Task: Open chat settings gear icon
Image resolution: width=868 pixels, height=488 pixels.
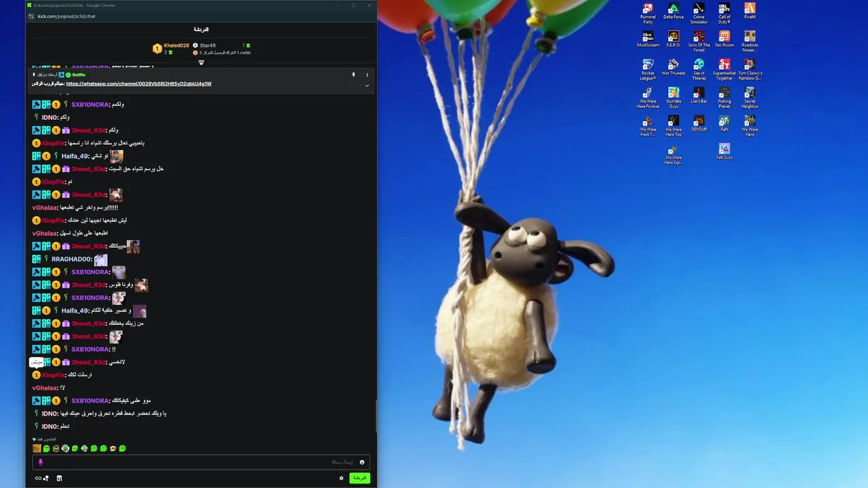Action: [341, 478]
